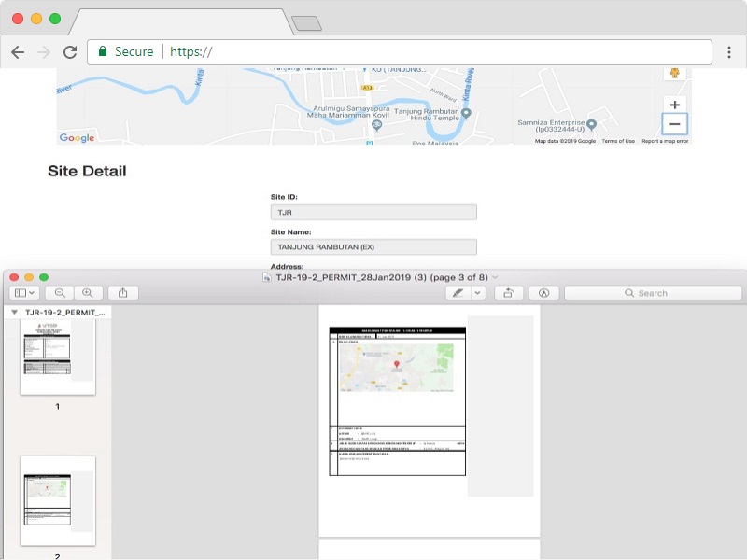Select the Highlight pen tool

(x=458, y=293)
